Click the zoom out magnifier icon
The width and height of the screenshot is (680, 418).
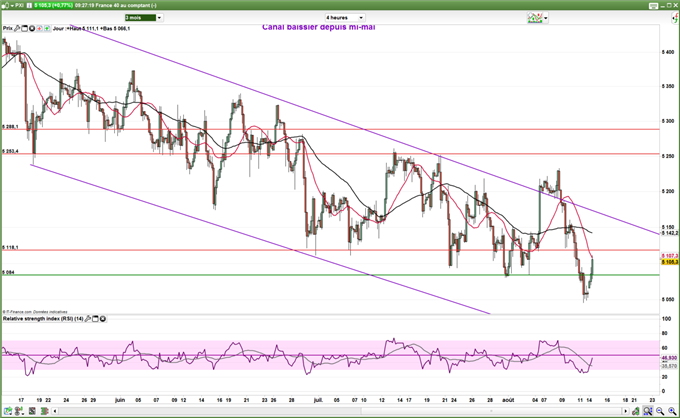660,411
